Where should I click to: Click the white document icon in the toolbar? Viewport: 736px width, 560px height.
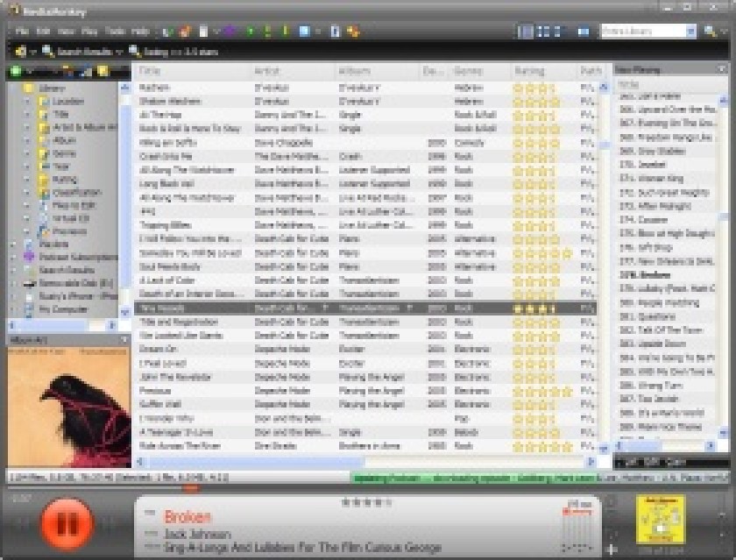(x=203, y=32)
